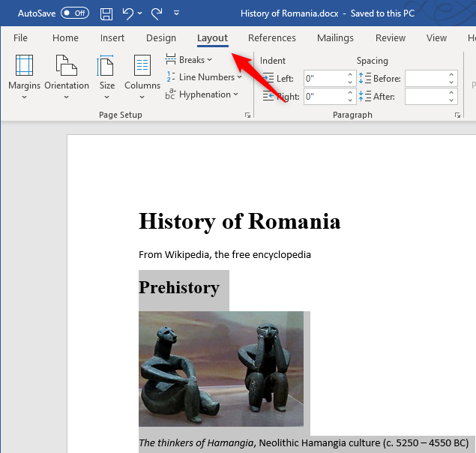Open the Hyphenation dropdown
This screenshot has width=476, height=453.
coord(202,94)
